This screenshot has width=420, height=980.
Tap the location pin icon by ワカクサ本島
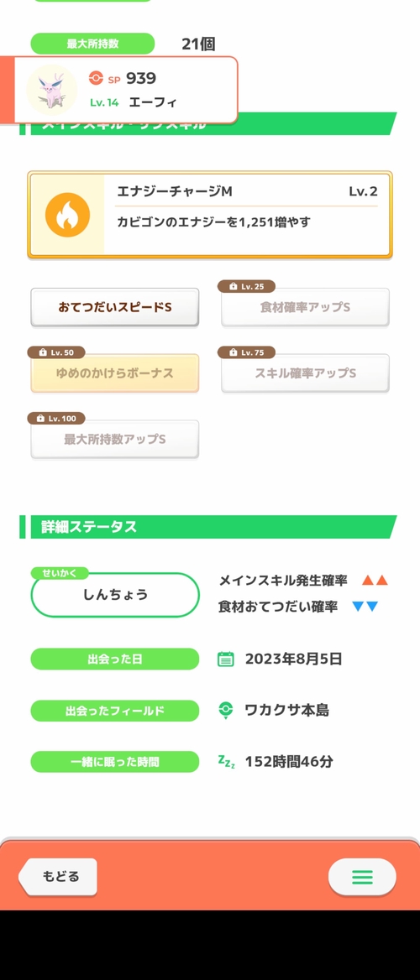(225, 711)
